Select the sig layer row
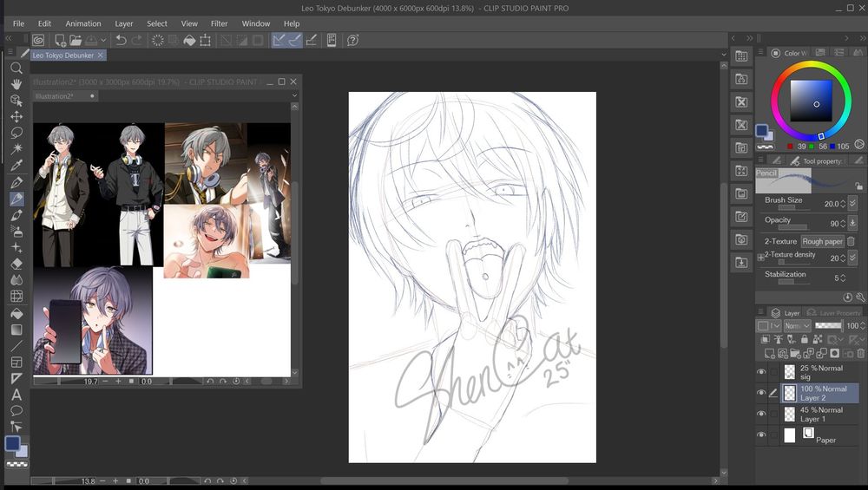Viewport: 868px width, 490px height. coord(819,372)
